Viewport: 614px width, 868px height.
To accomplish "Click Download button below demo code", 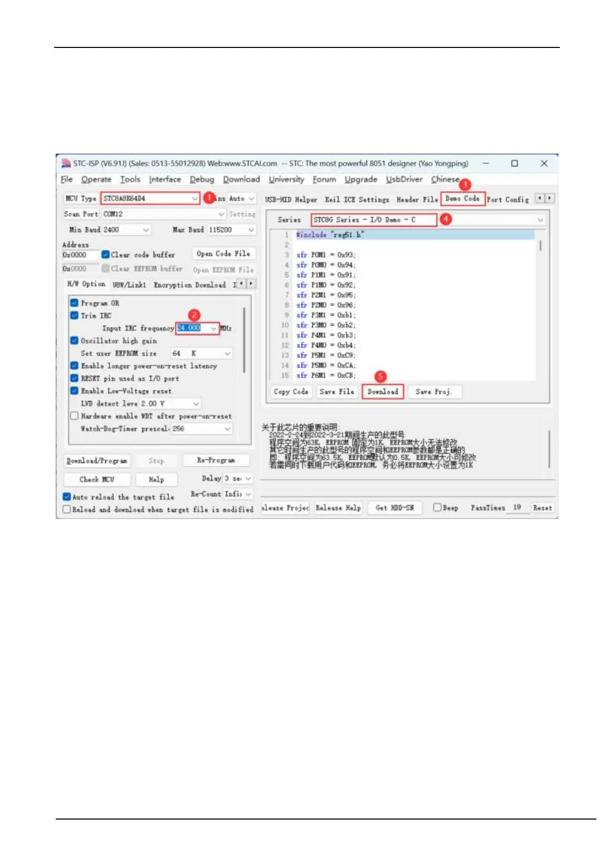I will tap(383, 392).
